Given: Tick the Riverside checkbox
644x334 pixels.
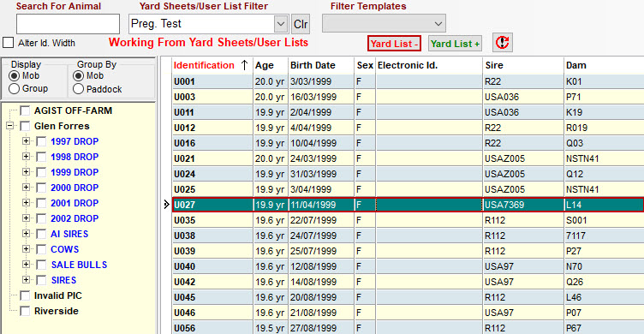Looking at the screenshot, I should (25, 311).
